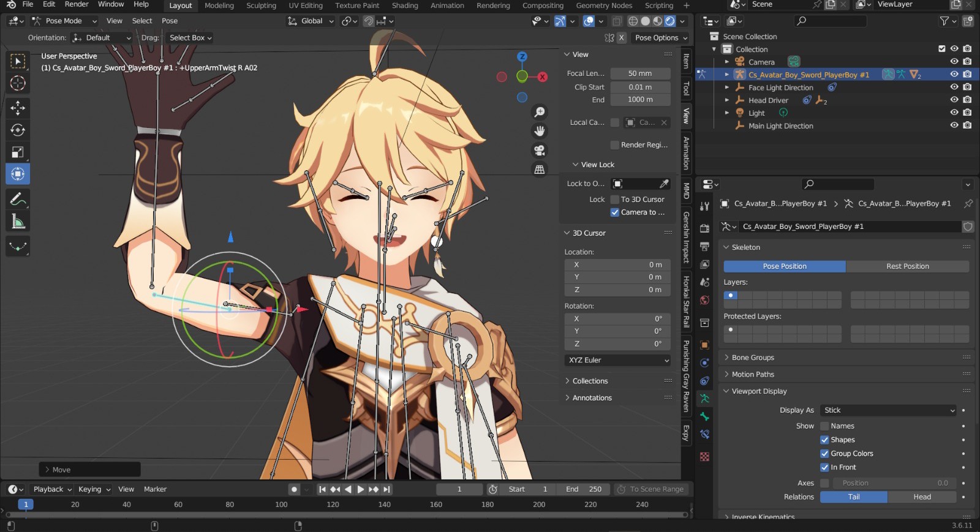Screen dimensions: 980x532
Task: Set Relations to Head
Action: 922,497
